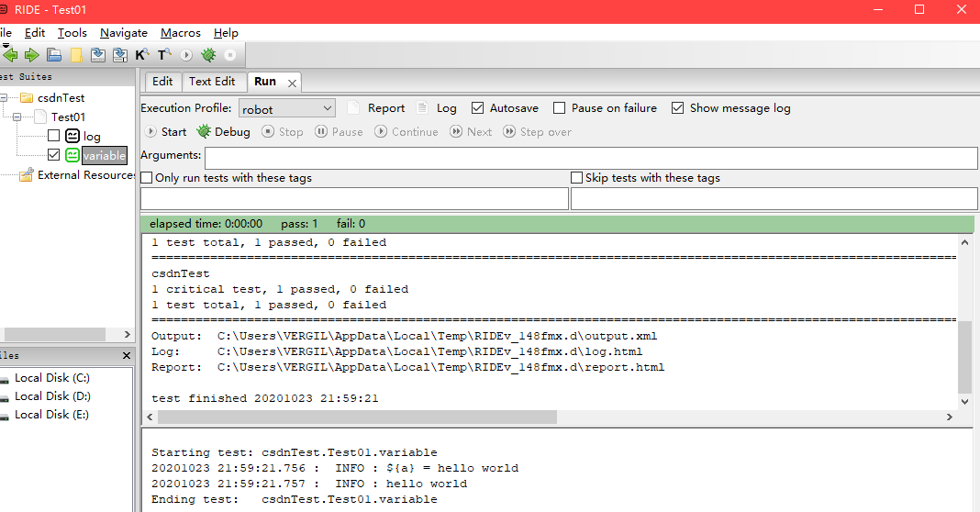Click the green Go Back arrow

click(x=9, y=55)
